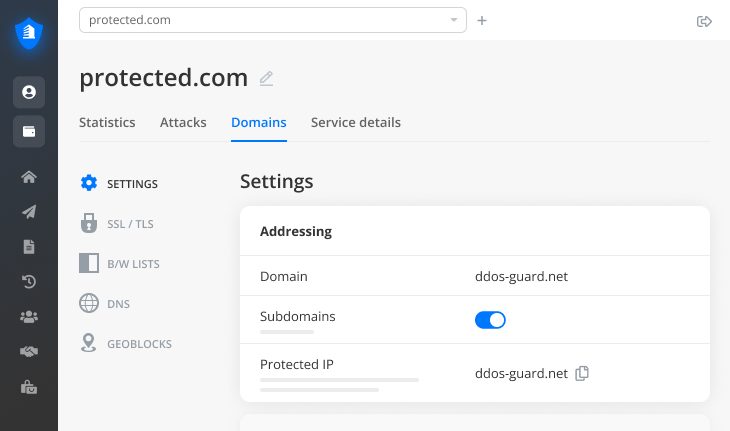This screenshot has width=730, height=431.
Task: Click the logout icon at top right
Action: (704, 21)
